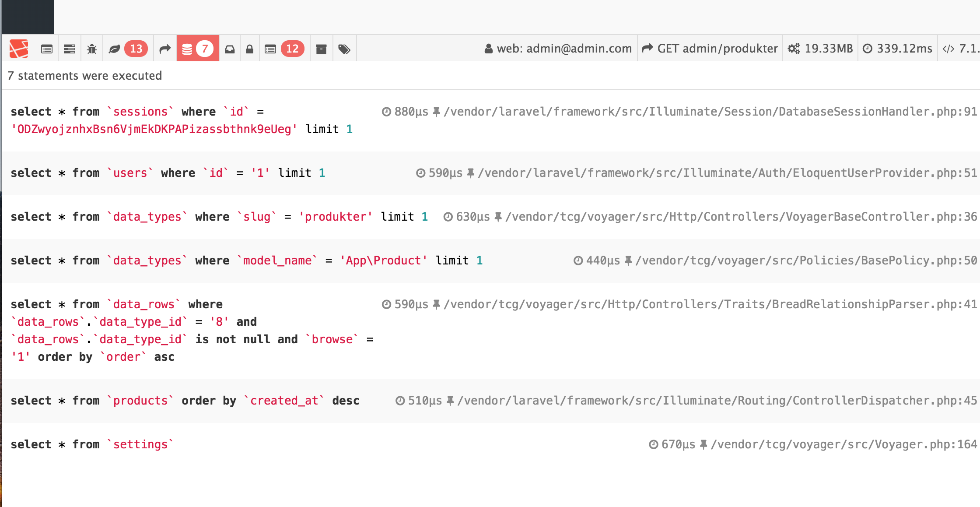The image size is (980, 507).
Task: Click the PHP version code icon
Action: (948, 48)
